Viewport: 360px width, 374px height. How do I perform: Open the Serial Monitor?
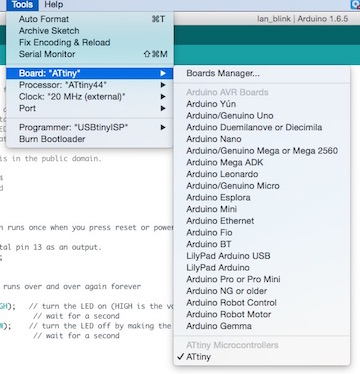pos(90,54)
